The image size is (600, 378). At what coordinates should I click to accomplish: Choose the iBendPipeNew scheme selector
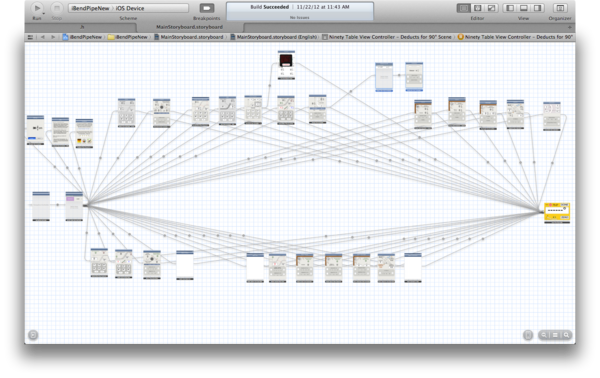click(90, 8)
